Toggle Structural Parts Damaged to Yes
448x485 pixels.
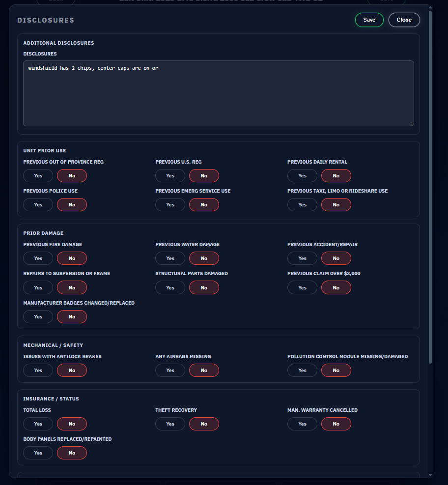point(170,287)
